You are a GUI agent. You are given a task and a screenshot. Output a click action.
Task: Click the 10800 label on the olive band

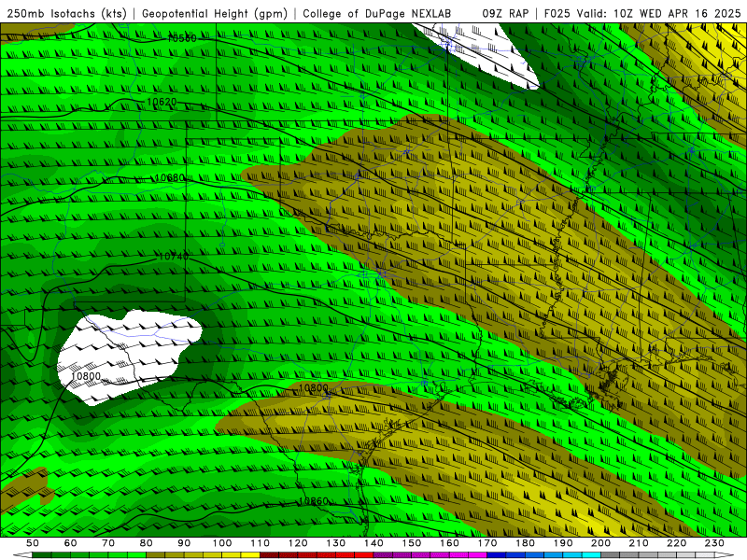(x=314, y=388)
